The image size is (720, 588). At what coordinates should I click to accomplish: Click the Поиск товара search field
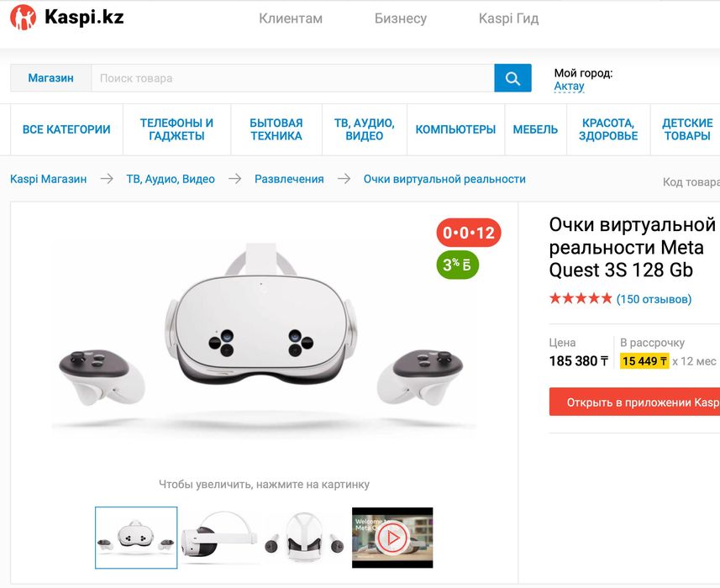coord(292,78)
